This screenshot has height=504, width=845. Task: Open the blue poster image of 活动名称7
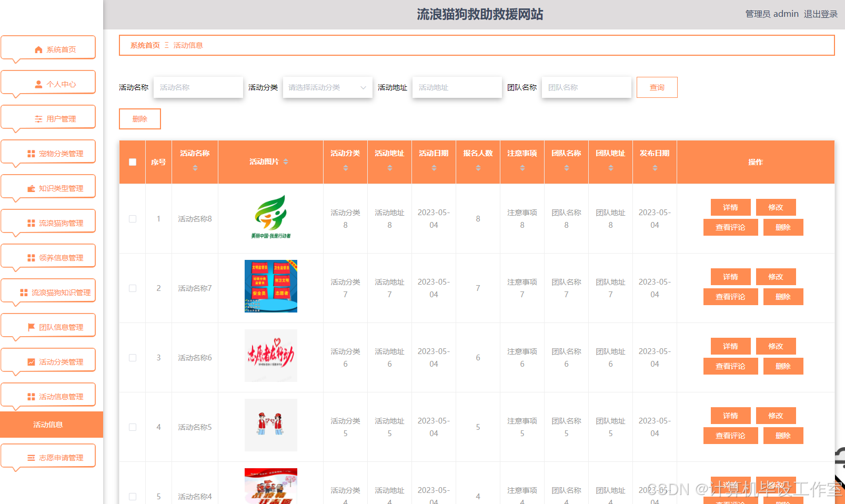271,286
